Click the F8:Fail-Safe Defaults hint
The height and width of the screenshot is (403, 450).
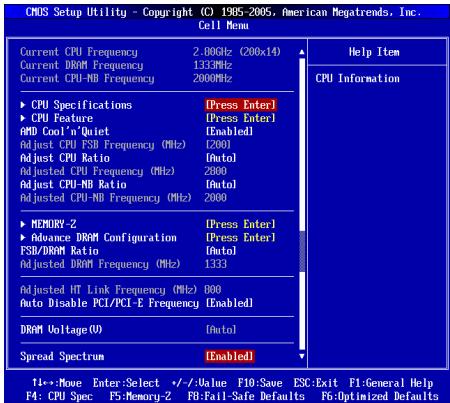coord(246,396)
